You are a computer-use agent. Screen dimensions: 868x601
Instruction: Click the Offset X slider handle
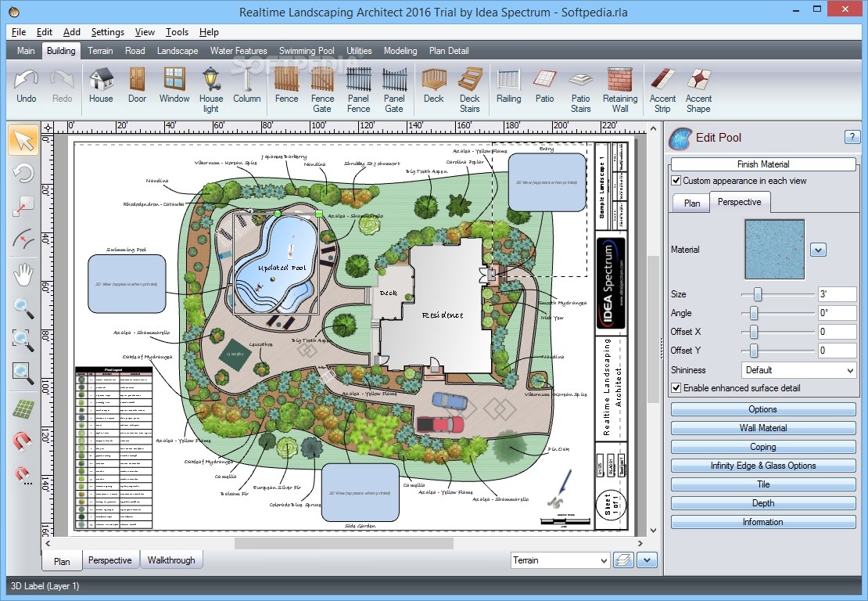point(753,332)
